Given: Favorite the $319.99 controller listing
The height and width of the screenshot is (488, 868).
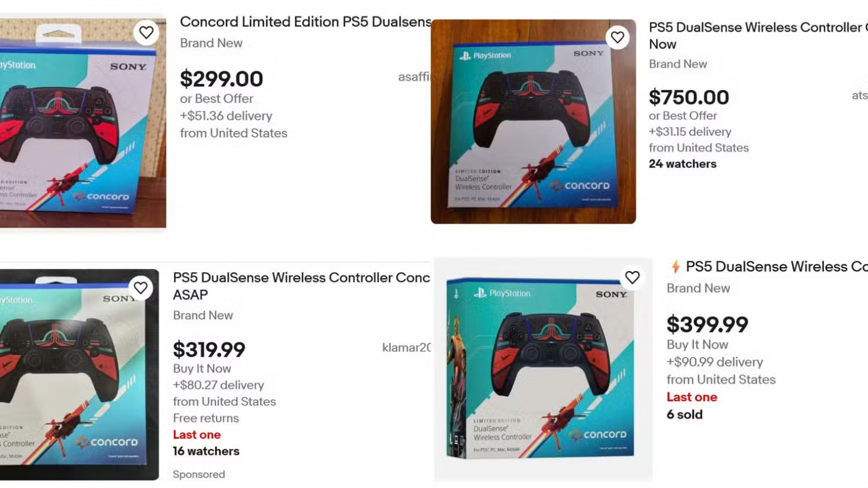Looking at the screenshot, I should 140,288.
